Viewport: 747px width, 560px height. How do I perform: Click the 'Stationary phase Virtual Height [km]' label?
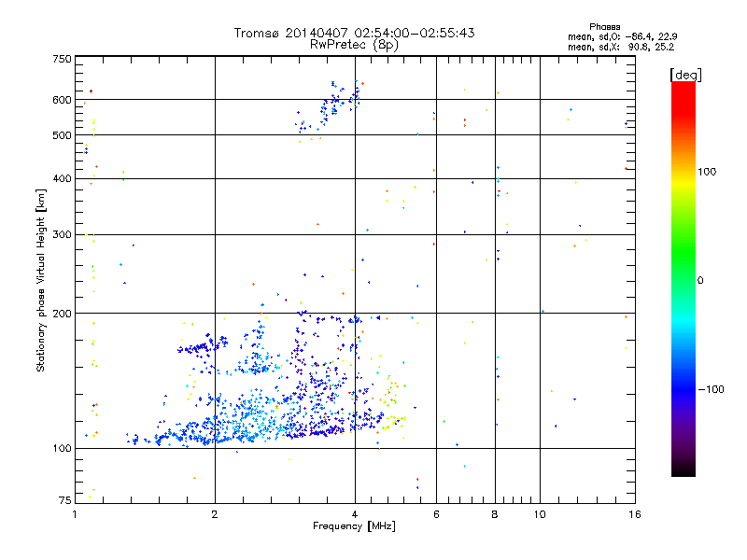pyautogui.click(x=41, y=281)
